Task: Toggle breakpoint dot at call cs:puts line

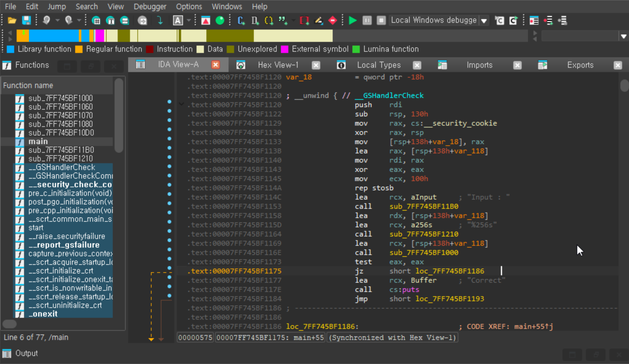Action: coord(169,287)
